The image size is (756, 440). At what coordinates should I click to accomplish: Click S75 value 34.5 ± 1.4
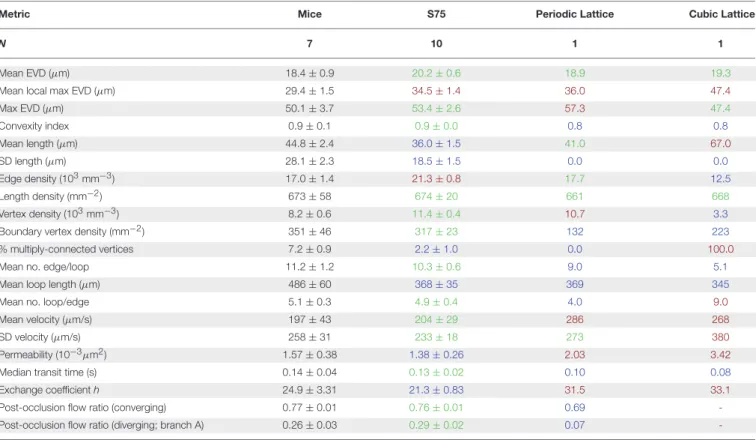click(x=436, y=91)
